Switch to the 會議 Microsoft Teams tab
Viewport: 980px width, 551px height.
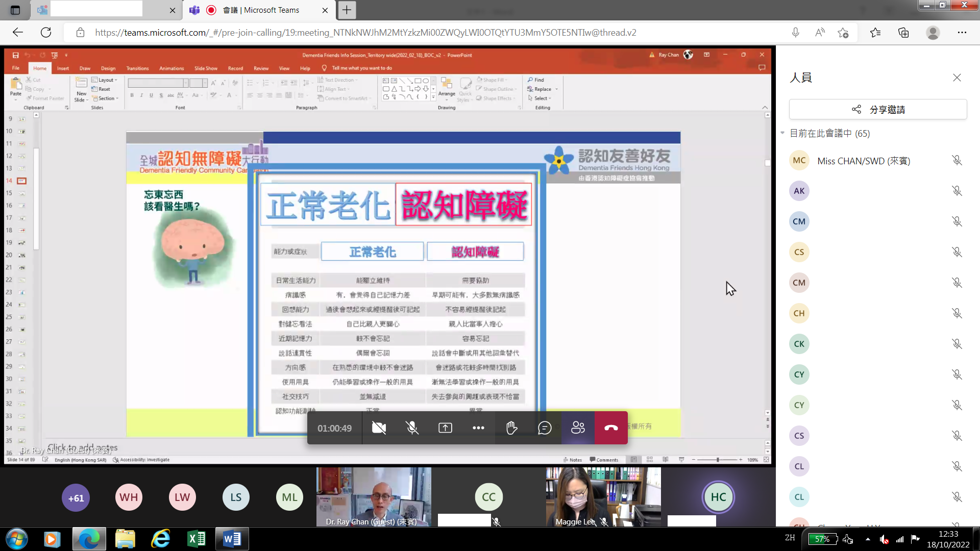click(x=260, y=10)
